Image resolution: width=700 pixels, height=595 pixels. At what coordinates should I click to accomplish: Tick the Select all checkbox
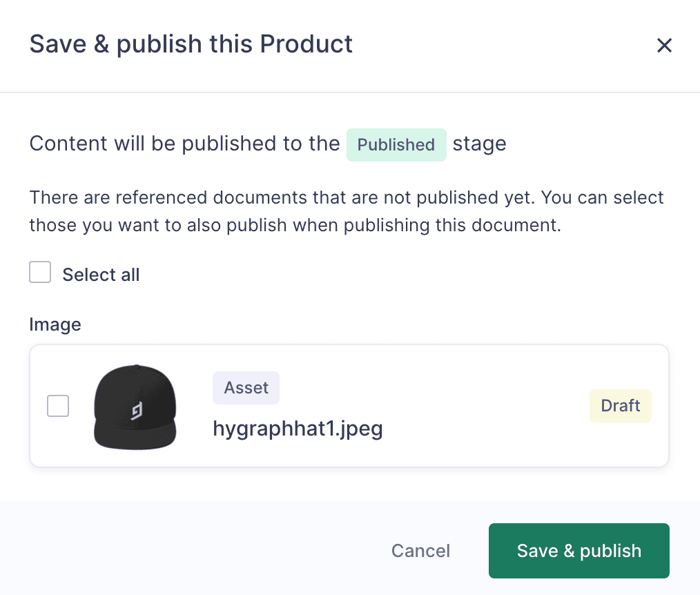(x=40, y=273)
